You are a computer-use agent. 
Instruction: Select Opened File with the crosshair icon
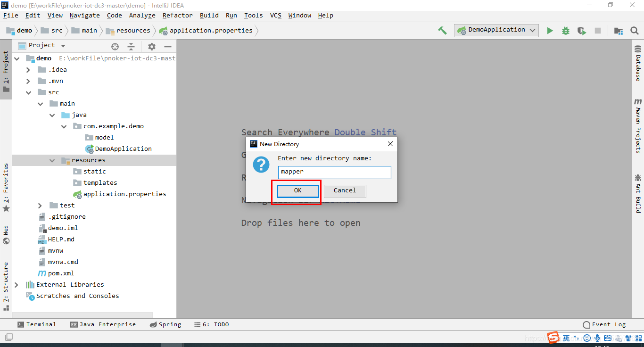(115, 46)
